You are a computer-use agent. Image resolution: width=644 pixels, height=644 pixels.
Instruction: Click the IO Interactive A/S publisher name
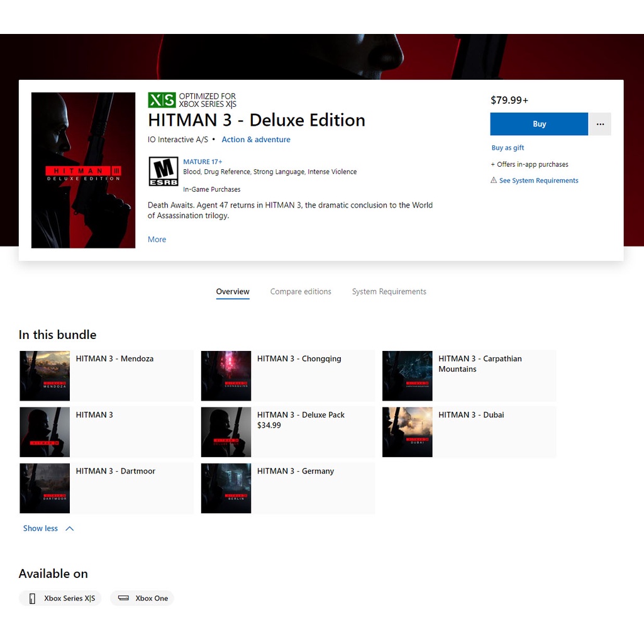pyautogui.click(x=178, y=139)
